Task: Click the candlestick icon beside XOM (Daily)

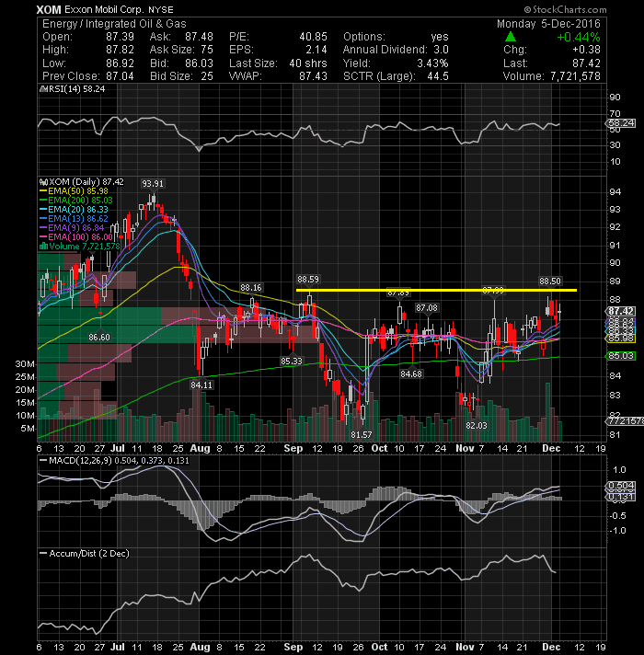Action: pos(44,182)
